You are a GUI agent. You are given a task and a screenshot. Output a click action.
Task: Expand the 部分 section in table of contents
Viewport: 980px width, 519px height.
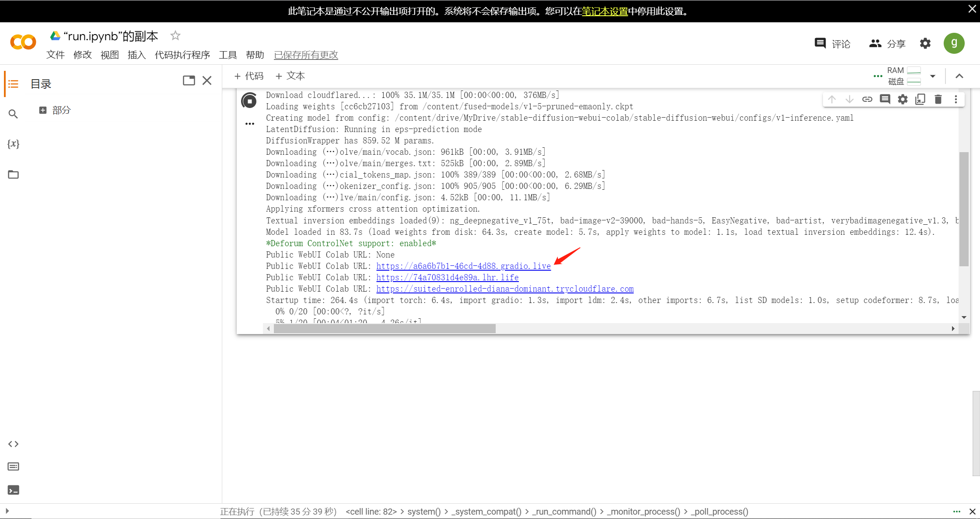(43, 110)
